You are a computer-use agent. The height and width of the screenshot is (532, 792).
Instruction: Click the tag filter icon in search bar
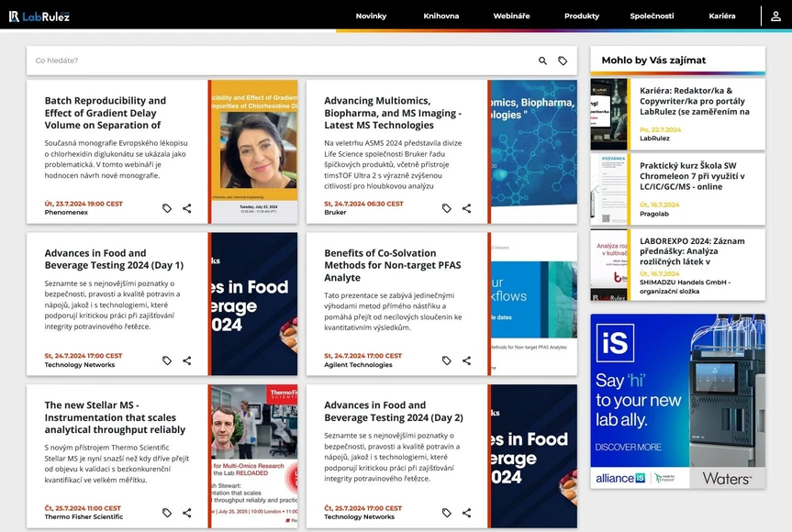[x=563, y=61]
